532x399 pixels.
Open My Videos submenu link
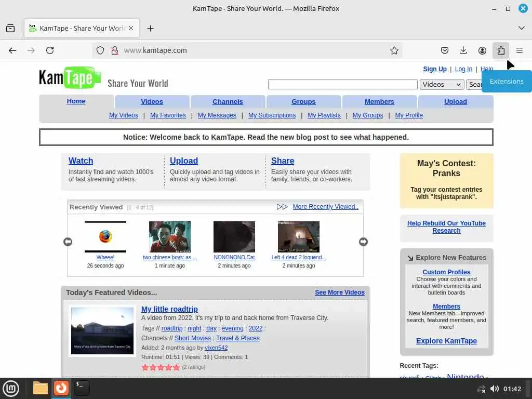coord(124,115)
